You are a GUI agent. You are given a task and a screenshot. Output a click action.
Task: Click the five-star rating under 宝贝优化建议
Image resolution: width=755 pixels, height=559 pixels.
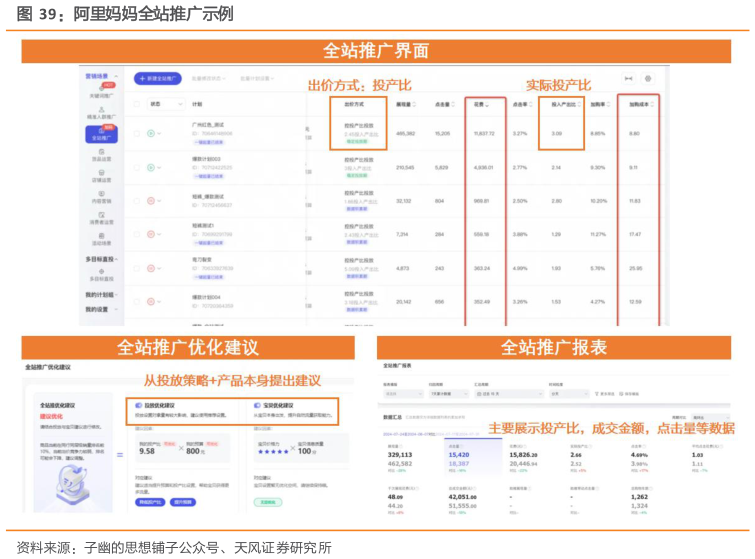[273, 452]
